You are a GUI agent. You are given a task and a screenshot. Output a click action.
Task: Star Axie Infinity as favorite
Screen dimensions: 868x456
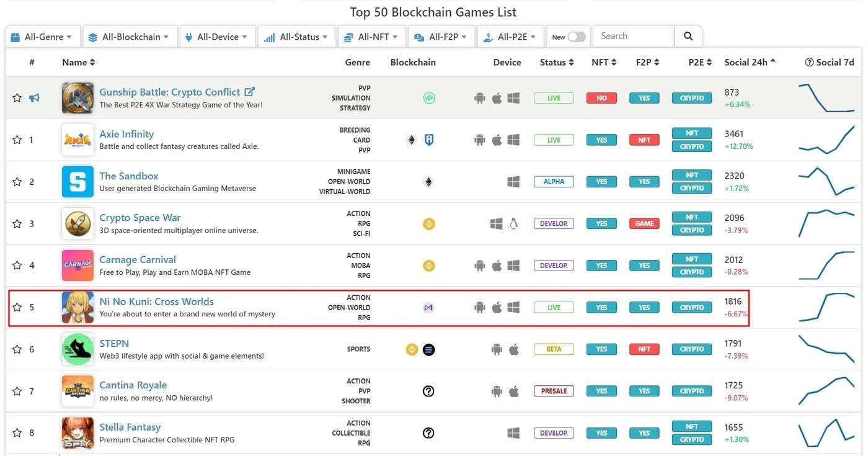pos(17,140)
